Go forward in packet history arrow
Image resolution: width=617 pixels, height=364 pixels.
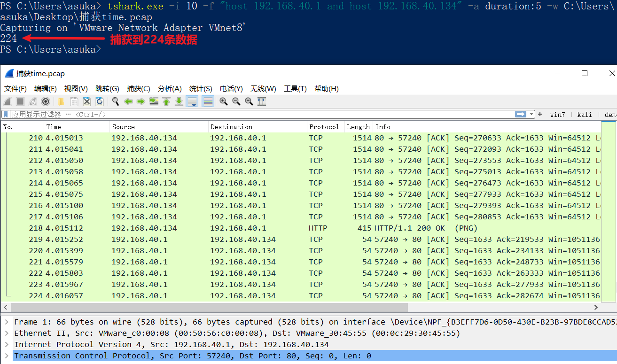(141, 101)
